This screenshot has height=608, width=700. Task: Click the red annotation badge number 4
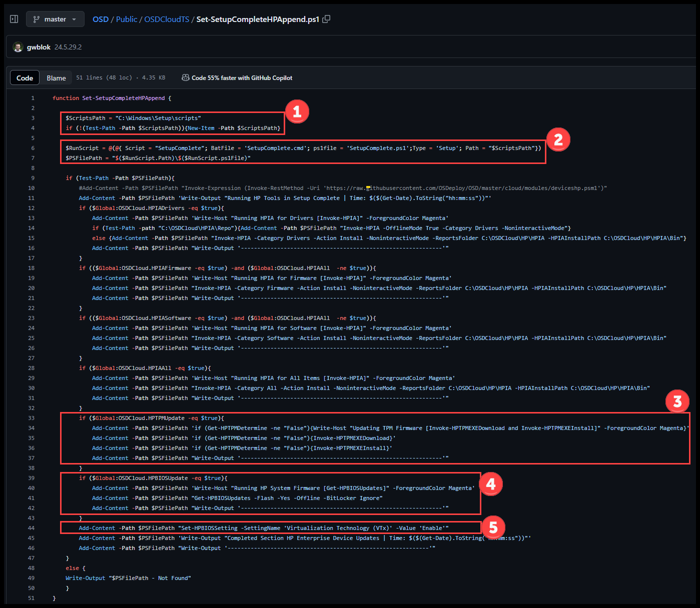point(491,483)
